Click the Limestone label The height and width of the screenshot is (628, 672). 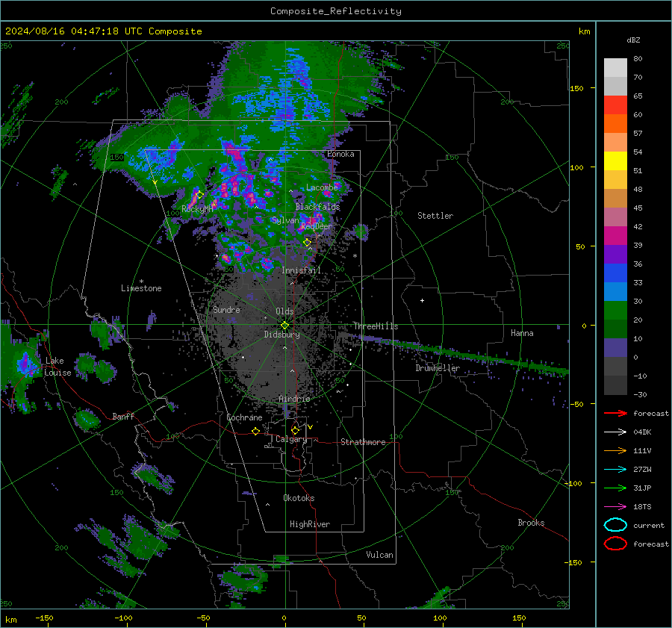(141, 288)
